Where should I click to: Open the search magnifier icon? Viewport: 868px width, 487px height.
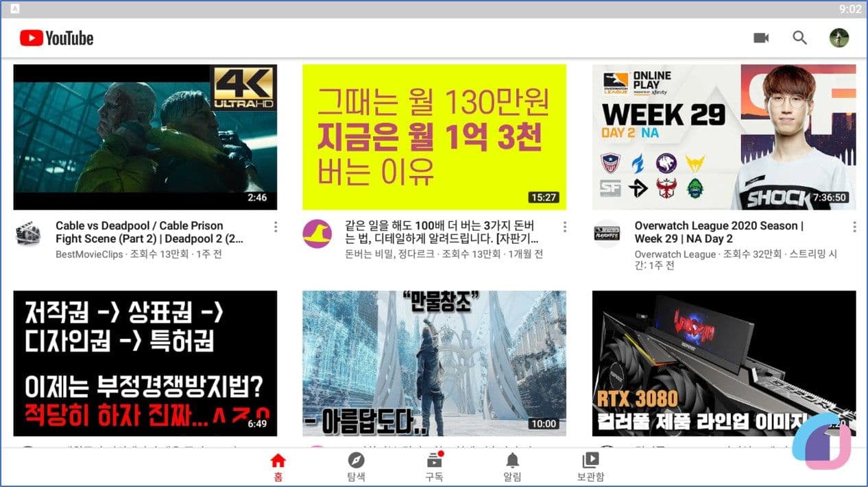point(799,38)
